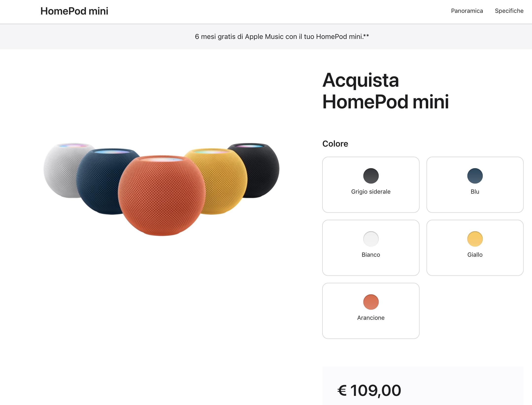Click the HomePod mini header title
This screenshot has width=532, height=405.
[x=74, y=11]
